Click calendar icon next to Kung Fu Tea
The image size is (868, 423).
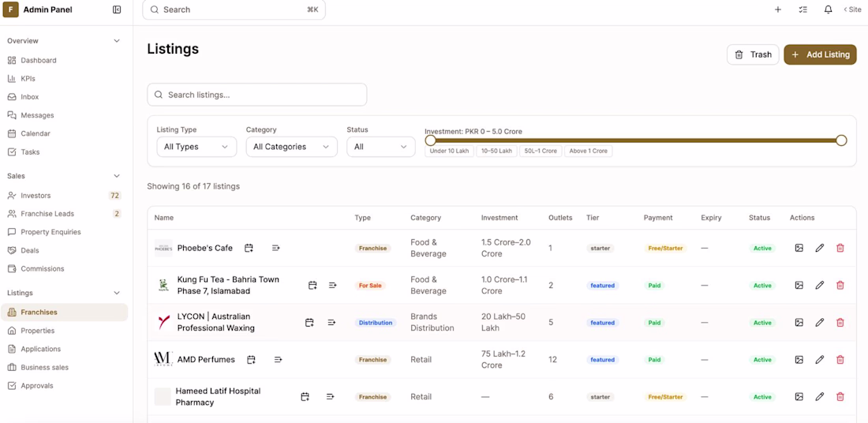coord(312,285)
